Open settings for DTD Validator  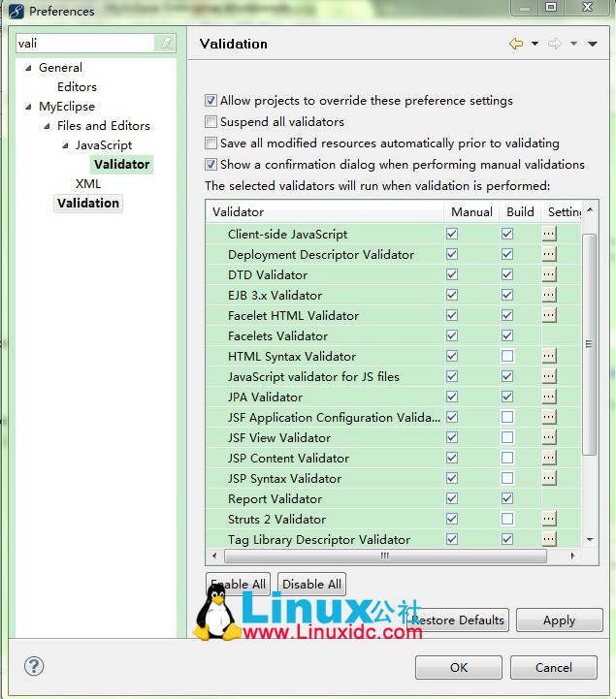[549, 274]
